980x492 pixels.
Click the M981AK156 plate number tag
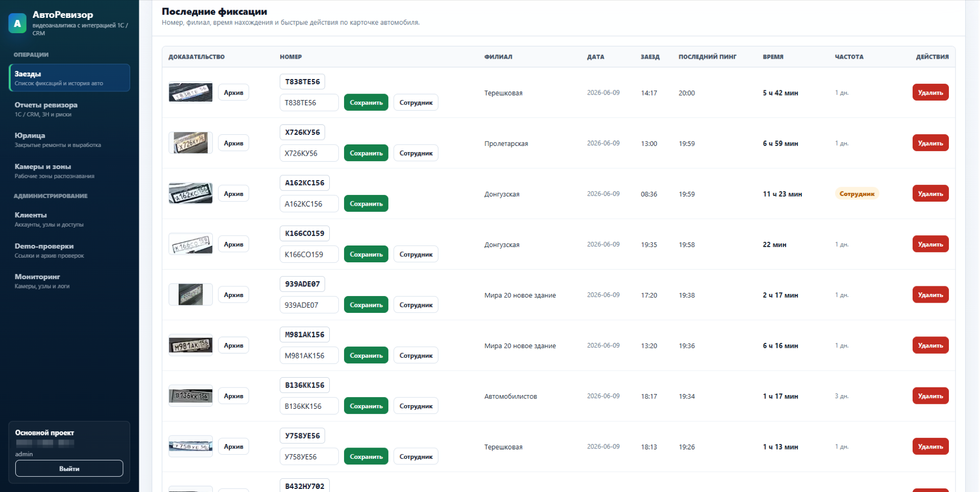coord(305,335)
